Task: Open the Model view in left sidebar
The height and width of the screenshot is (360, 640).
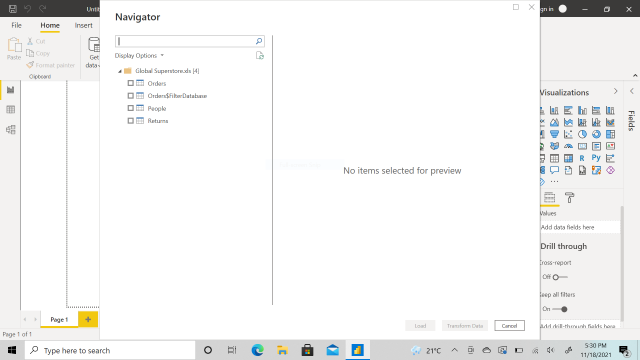Action: click(x=11, y=129)
